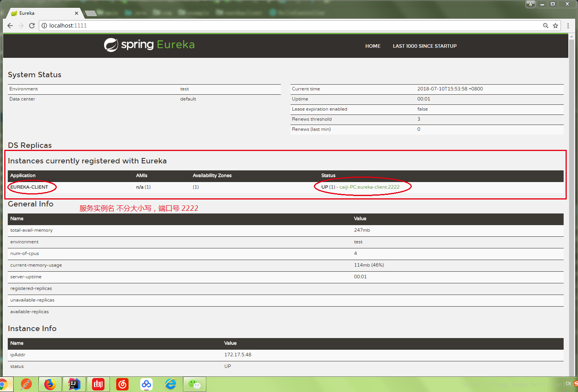Open Internet Explorer from the taskbar
The width and height of the screenshot is (578, 392).
point(171,385)
